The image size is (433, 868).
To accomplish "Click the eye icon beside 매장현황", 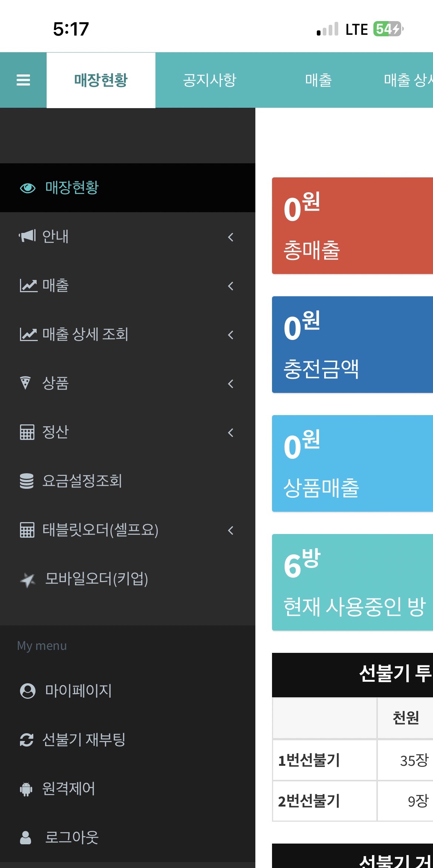I will pos(27,188).
